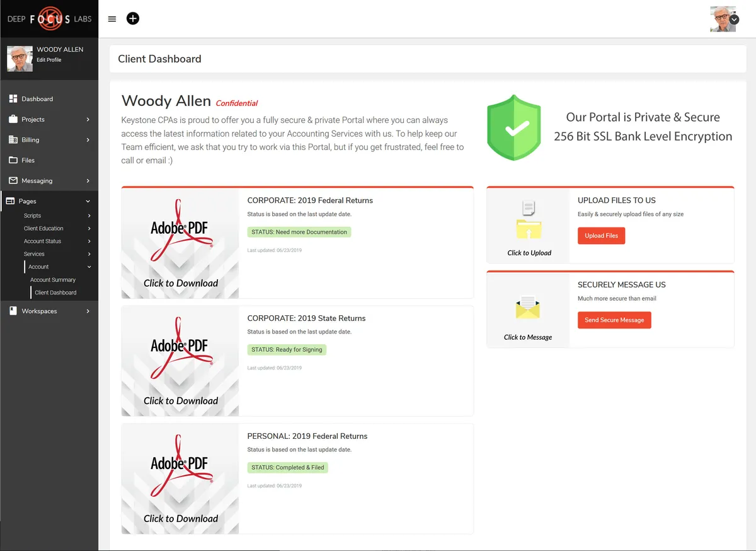Select Client Dashboard in sidebar

click(x=55, y=293)
